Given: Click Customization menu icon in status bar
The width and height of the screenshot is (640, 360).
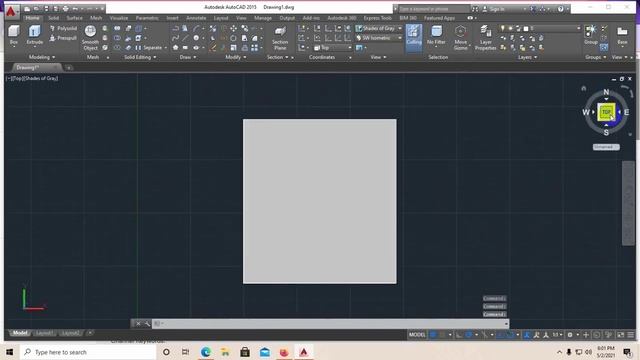Looking at the screenshot, I should coord(631,335).
